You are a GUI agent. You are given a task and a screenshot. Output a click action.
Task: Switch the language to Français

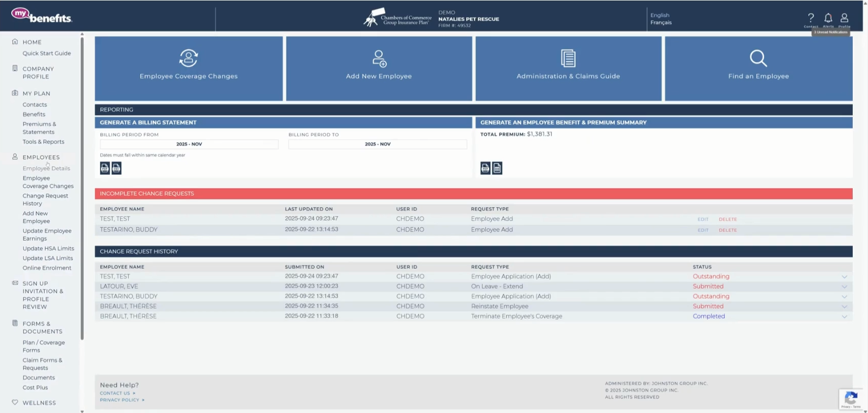661,22
